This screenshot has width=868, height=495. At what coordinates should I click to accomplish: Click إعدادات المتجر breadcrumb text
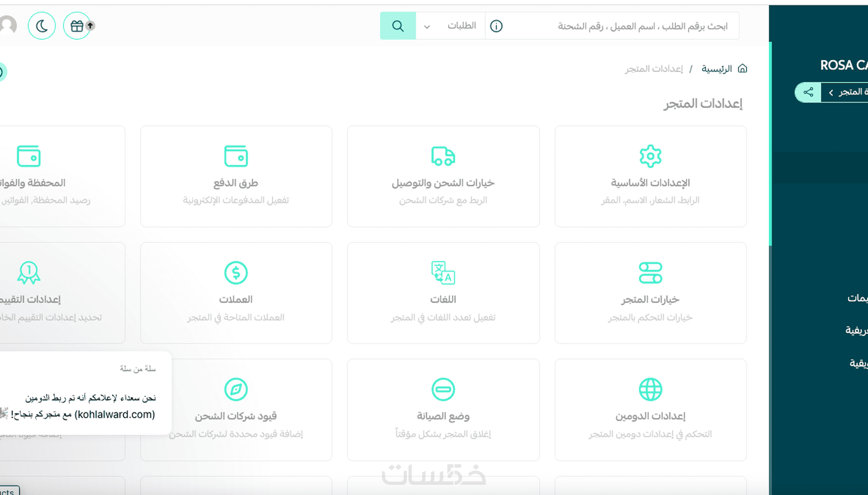(654, 69)
